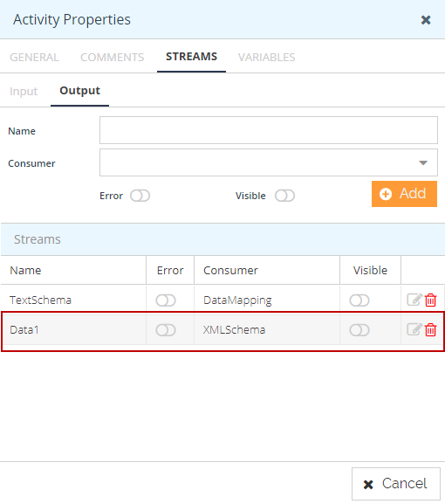This screenshot has height=504, width=445.
Task: Toggle the Visible switch in the form
Action: point(284,196)
